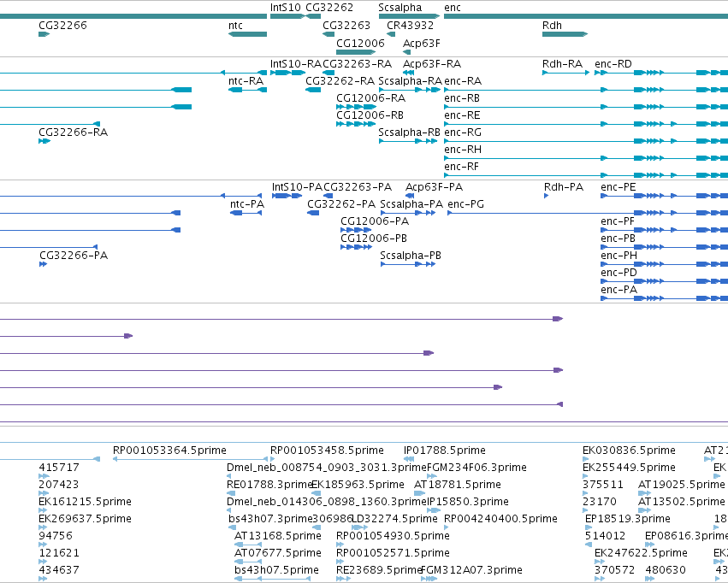Select the CG12006-PA protein label

point(375,221)
